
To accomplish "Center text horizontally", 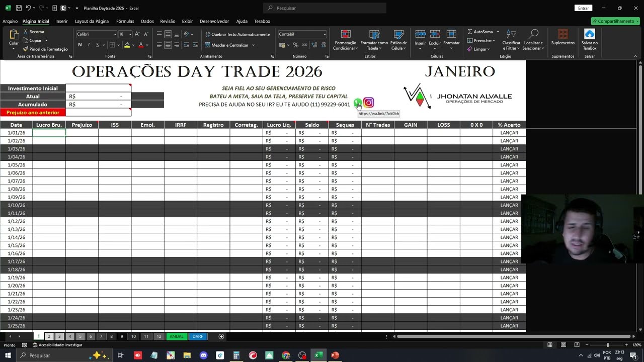I will 168,45.
